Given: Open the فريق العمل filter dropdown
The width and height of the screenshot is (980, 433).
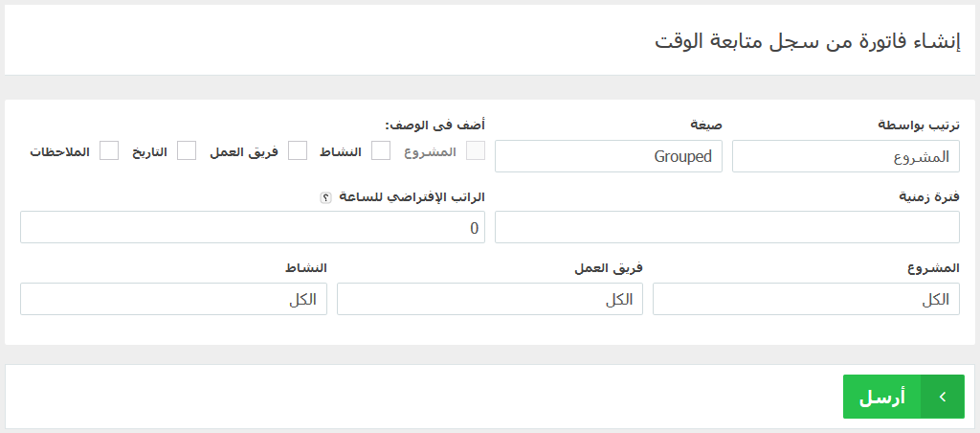Looking at the screenshot, I should pyautogui.click(x=490, y=299).
